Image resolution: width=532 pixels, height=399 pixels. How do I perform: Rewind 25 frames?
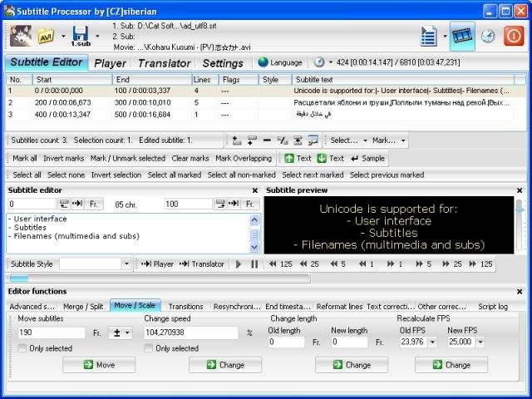click(309, 264)
